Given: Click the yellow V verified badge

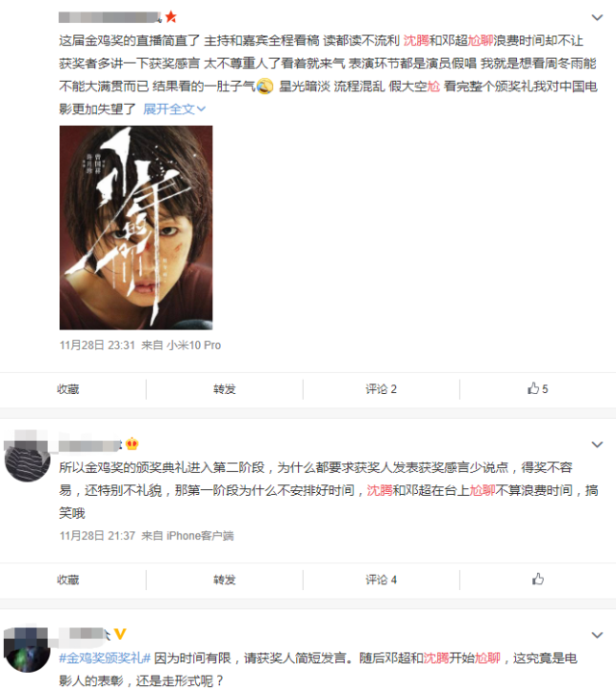Looking at the screenshot, I should [120, 634].
